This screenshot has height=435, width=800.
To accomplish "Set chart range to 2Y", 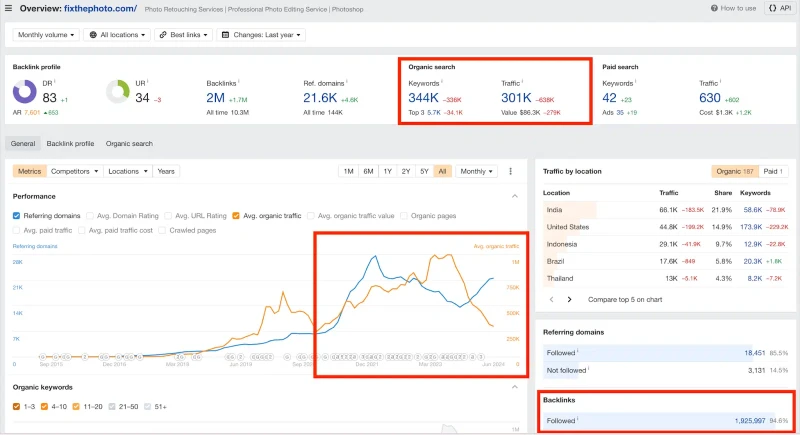I will [406, 171].
